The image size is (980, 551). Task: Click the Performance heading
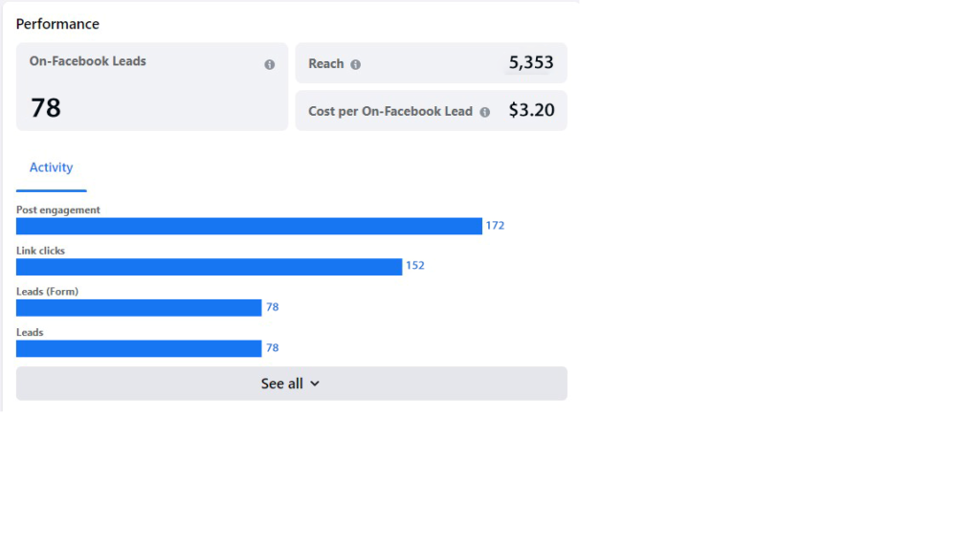coord(57,24)
